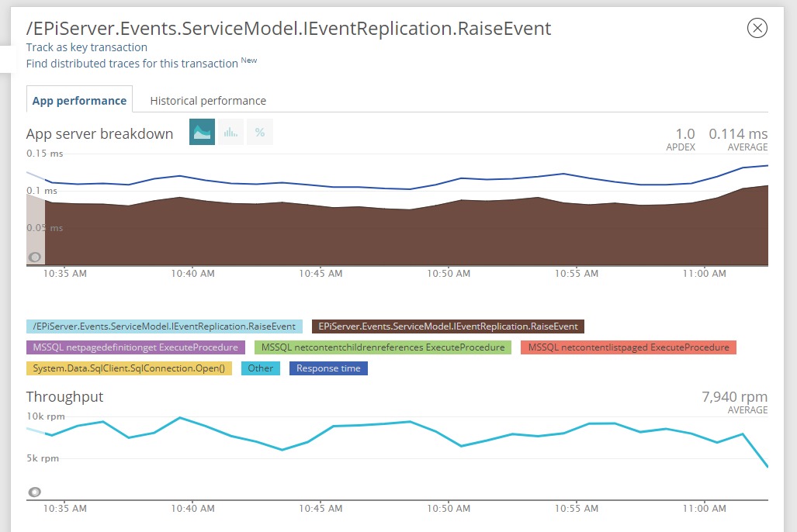
Task: Hide MSSQL netcontentchildrenreferences ExecuteProcedure series
Action: coord(383,347)
